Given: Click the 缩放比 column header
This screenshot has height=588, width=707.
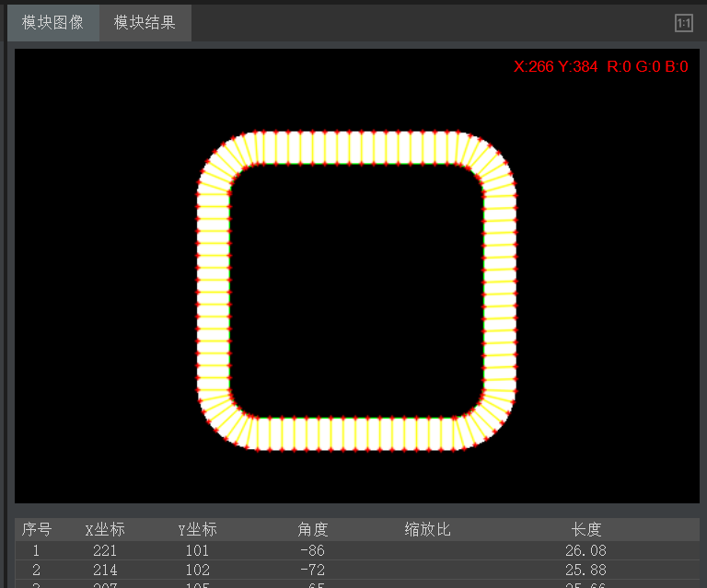Looking at the screenshot, I should pos(427,529).
